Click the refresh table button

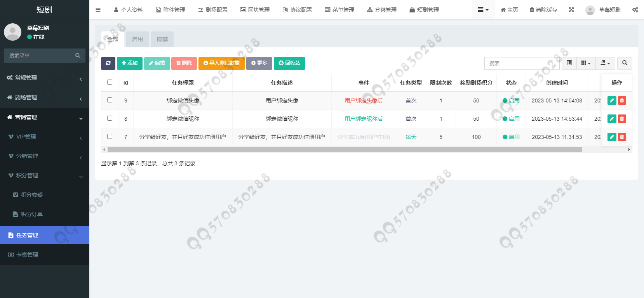tap(108, 63)
